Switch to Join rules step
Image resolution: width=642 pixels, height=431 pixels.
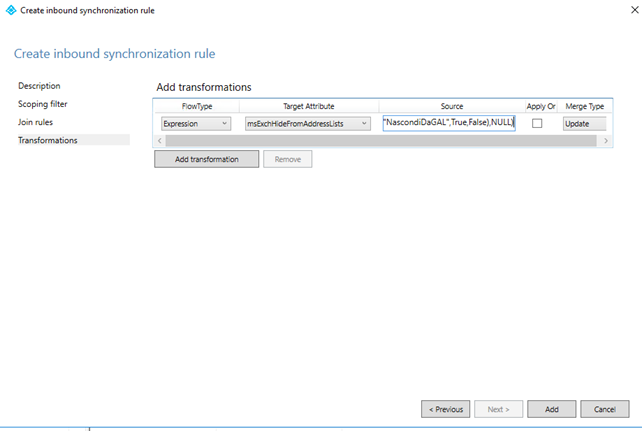[x=35, y=122]
